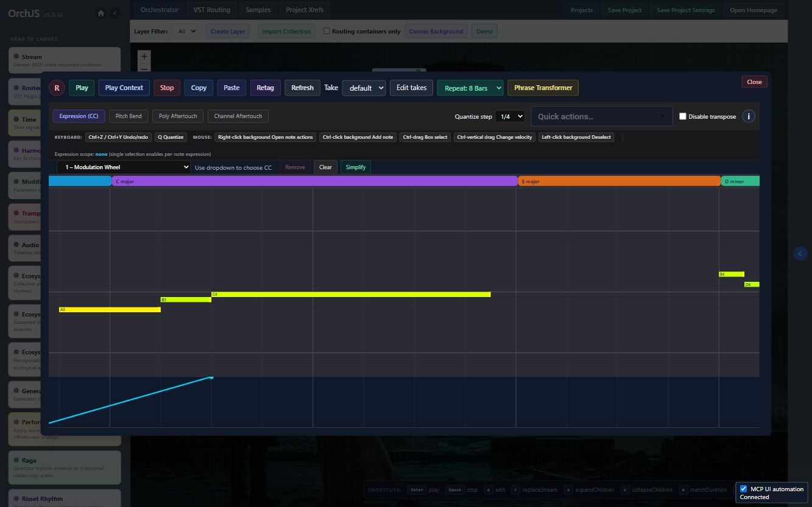Image resolution: width=812 pixels, height=507 pixels.
Task: Select the Raga item in the sidebar
Action: (x=64, y=467)
